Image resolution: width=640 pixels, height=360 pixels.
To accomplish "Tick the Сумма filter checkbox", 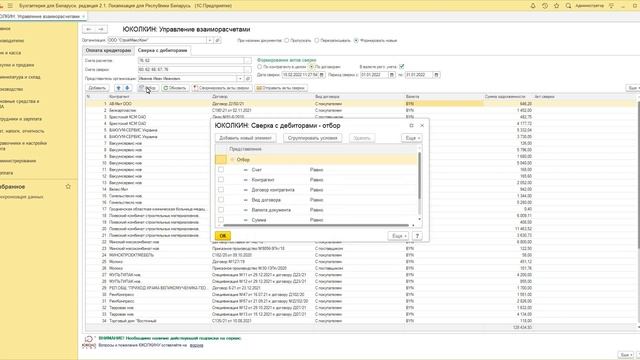I will pyautogui.click(x=221, y=220).
